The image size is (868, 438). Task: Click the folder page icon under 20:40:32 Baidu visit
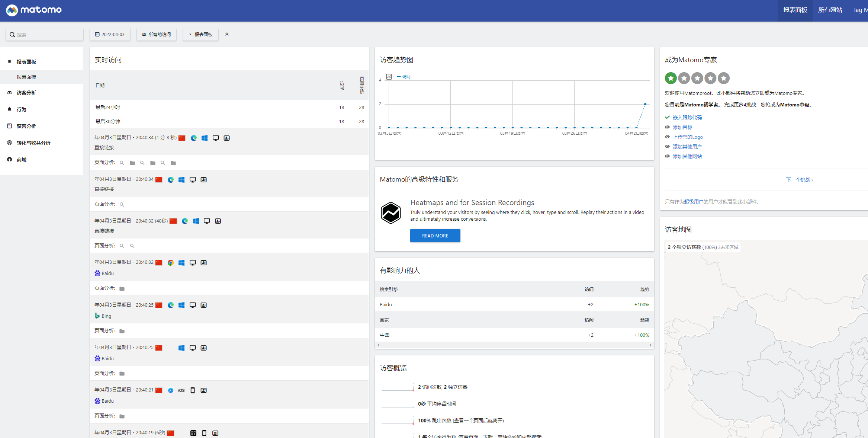pyautogui.click(x=122, y=289)
